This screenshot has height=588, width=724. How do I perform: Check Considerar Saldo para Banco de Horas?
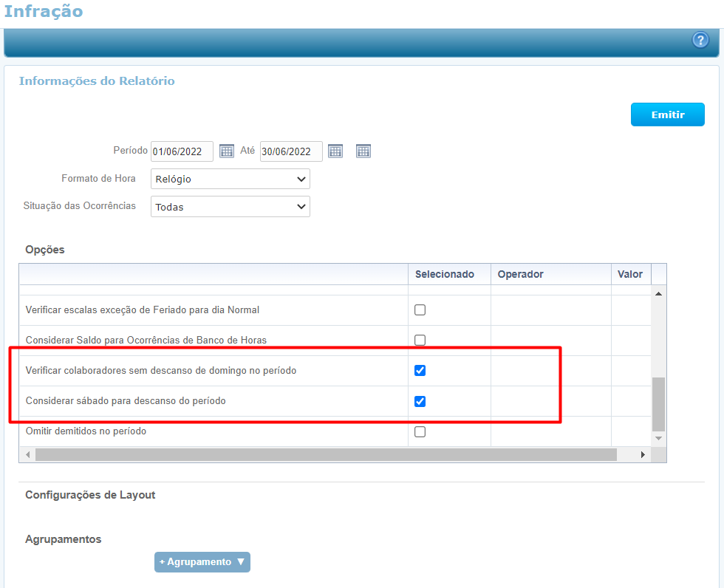tap(420, 341)
